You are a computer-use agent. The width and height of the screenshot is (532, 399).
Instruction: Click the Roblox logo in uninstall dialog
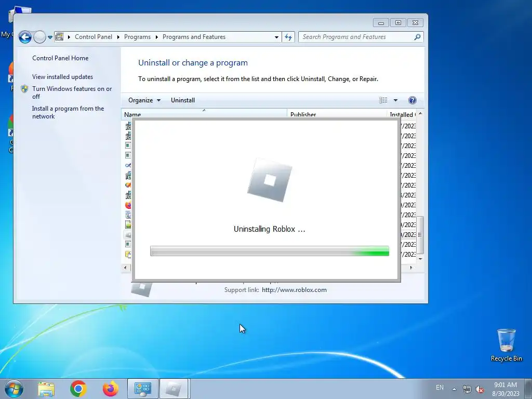click(270, 180)
